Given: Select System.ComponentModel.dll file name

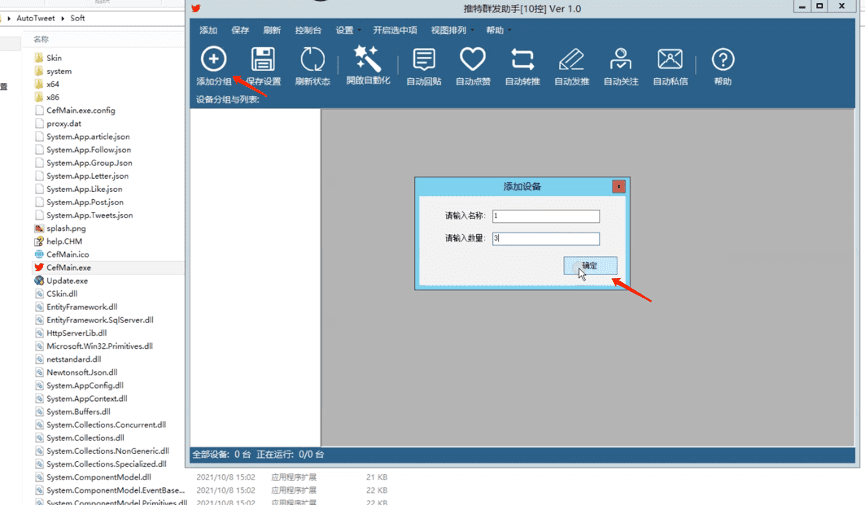Looking at the screenshot, I should pyautogui.click(x=99, y=477).
